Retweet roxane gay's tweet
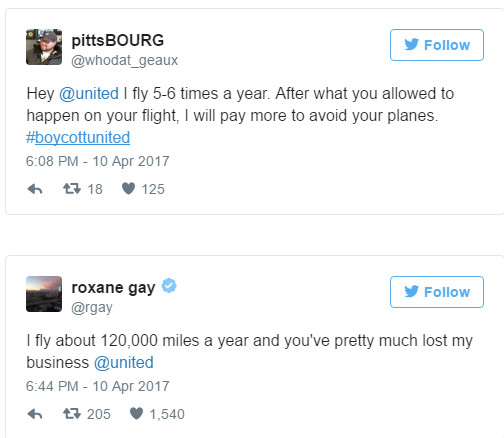This screenshot has height=438, width=504. (72, 414)
